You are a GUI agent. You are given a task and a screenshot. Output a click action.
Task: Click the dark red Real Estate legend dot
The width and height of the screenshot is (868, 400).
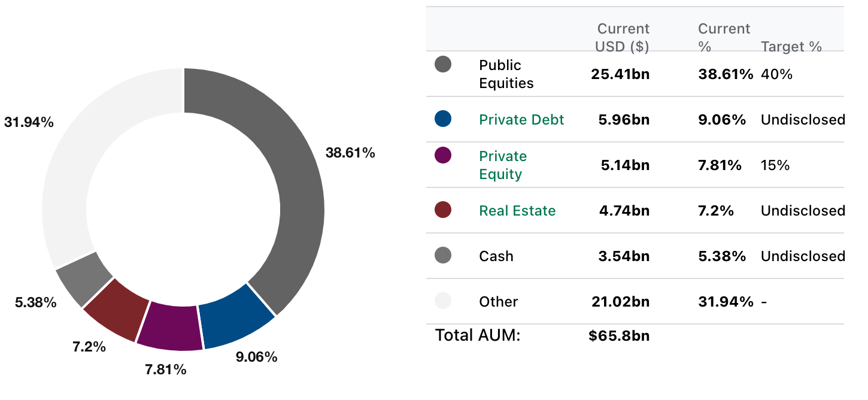click(x=443, y=210)
